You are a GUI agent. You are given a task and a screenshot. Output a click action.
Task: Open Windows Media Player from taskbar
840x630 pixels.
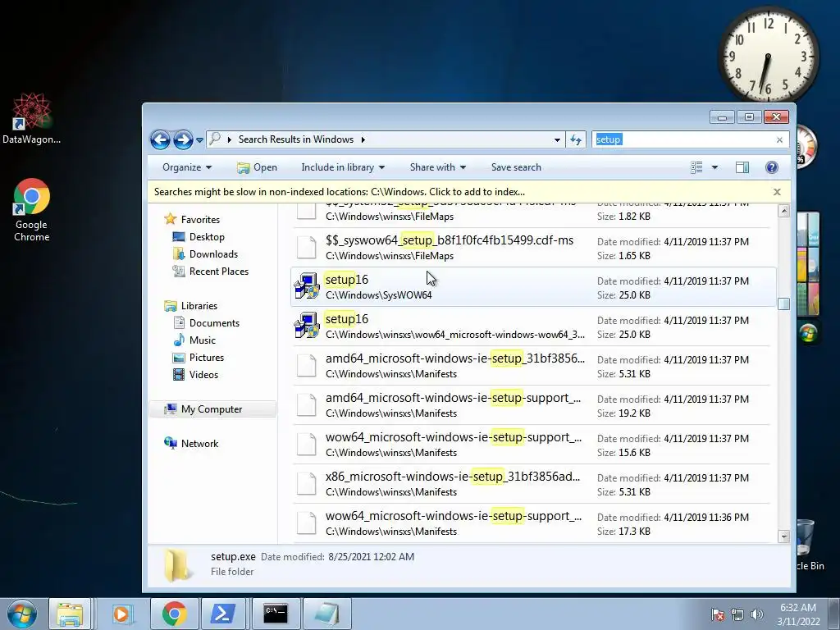121,614
